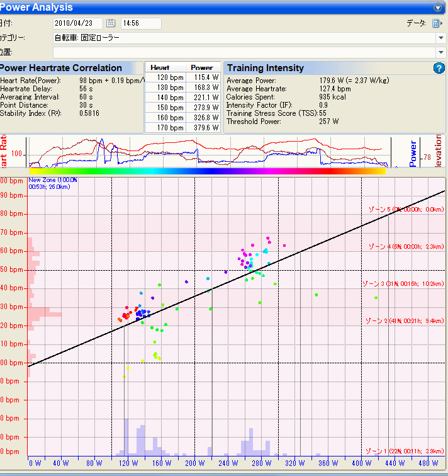Click the ゾーン 2 zone label
Viewport: 448px width, 476px height.
tap(405, 320)
